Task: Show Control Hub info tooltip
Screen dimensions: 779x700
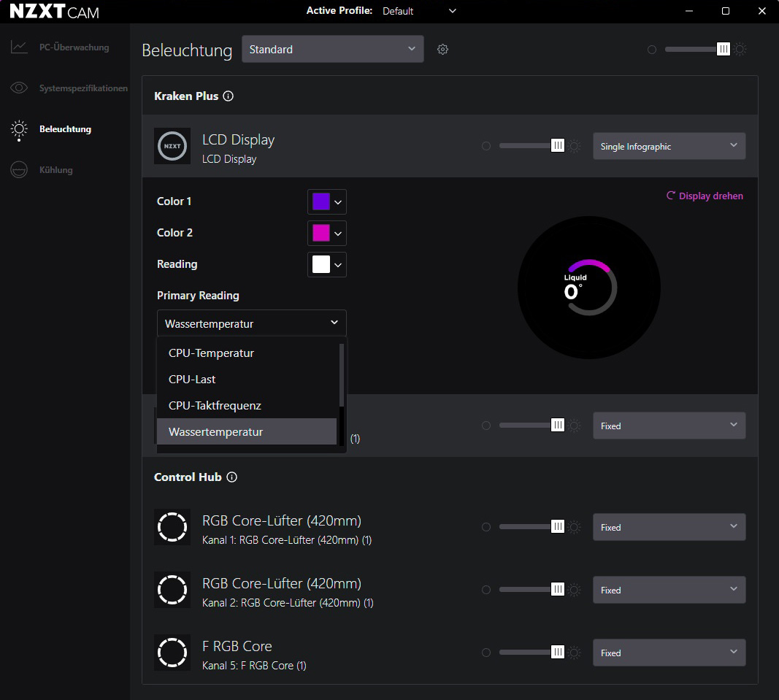Action: [231, 477]
